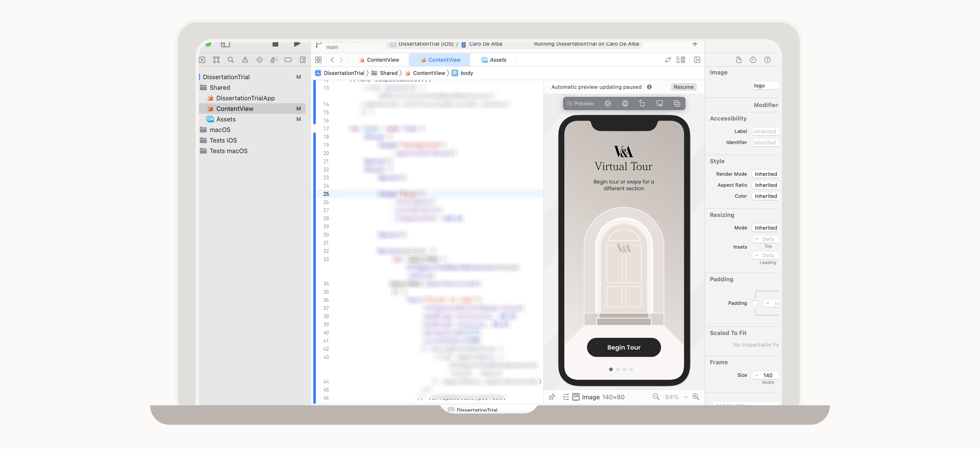The width and height of the screenshot is (980, 449).
Task: Toggle the Padding checkbox
Action: (755, 303)
